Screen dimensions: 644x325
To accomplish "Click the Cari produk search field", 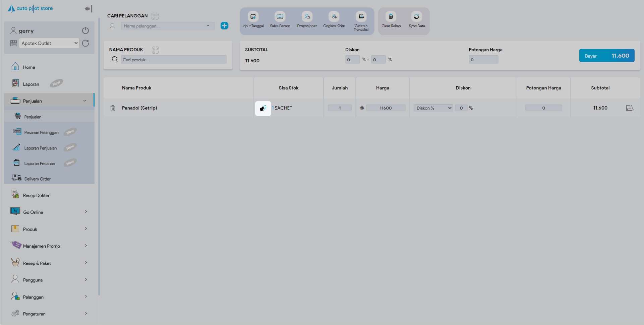I will 174,60.
